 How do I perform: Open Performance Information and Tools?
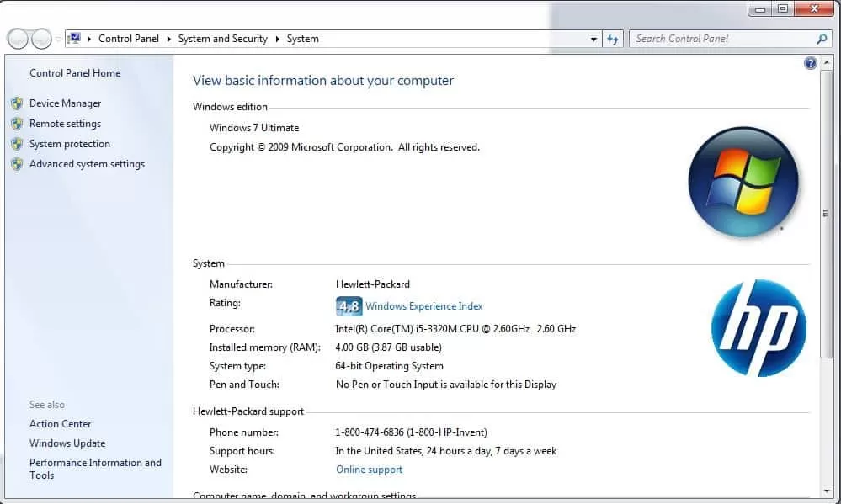(x=95, y=469)
